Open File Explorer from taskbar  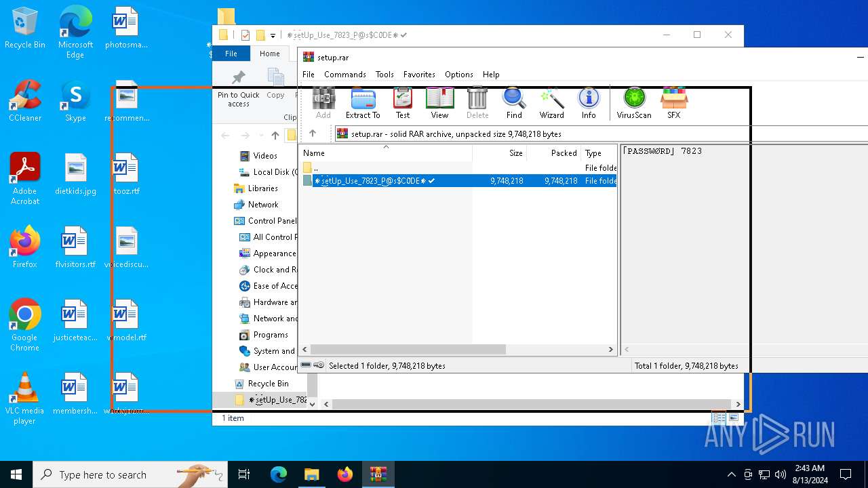click(311, 474)
